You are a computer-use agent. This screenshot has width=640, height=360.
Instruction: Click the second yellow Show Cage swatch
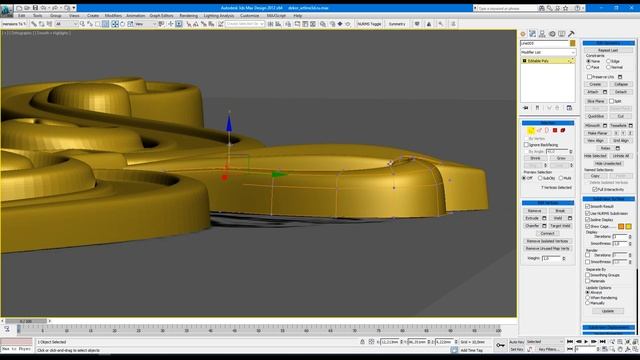pyautogui.click(x=629, y=226)
